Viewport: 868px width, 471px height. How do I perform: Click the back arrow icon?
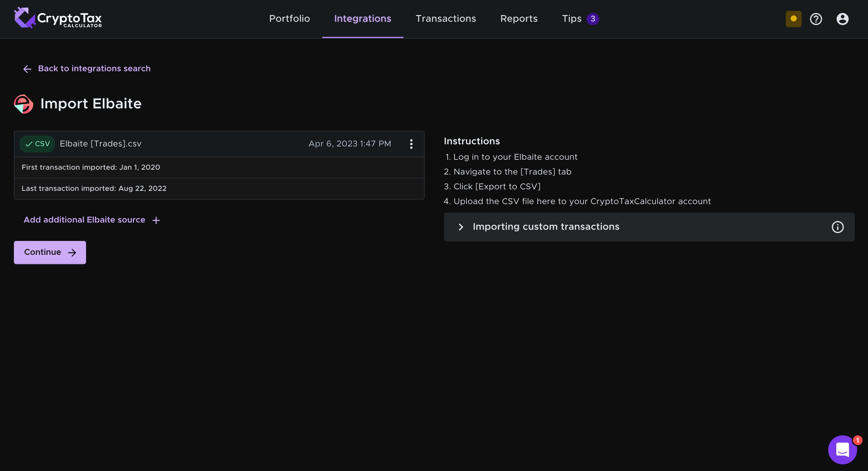pyautogui.click(x=27, y=69)
